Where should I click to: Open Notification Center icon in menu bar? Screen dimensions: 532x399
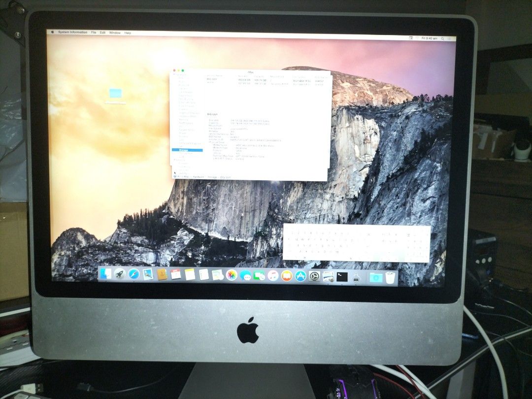[x=451, y=39]
